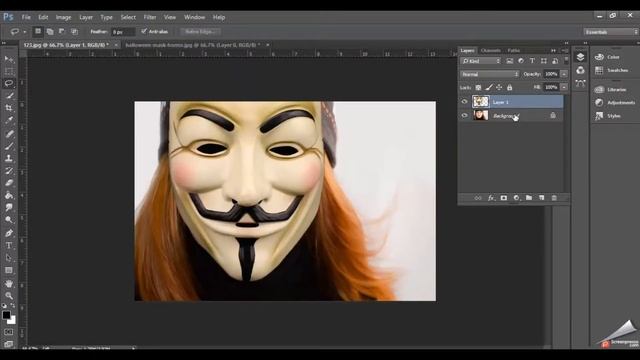The width and height of the screenshot is (640, 360).
Task: Select the Rectangle shape tool
Action: tap(9, 270)
